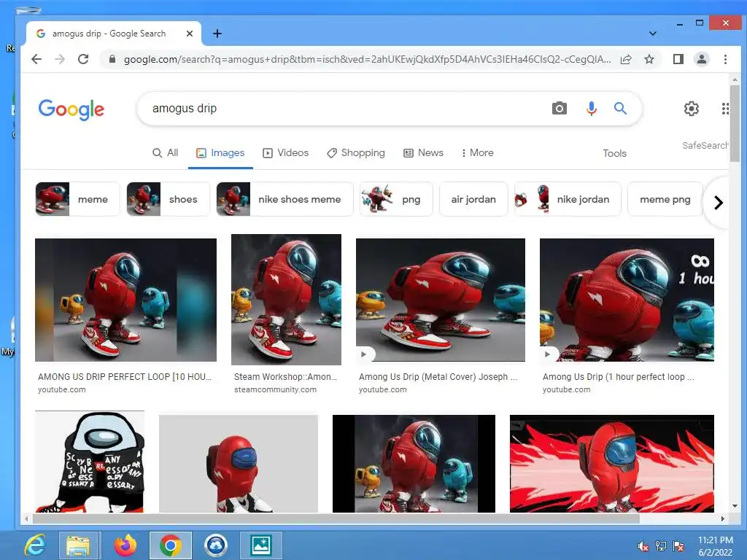Image resolution: width=747 pixels, height=560 pixels.
Task: Reload the current page
Action: point(83,59)
